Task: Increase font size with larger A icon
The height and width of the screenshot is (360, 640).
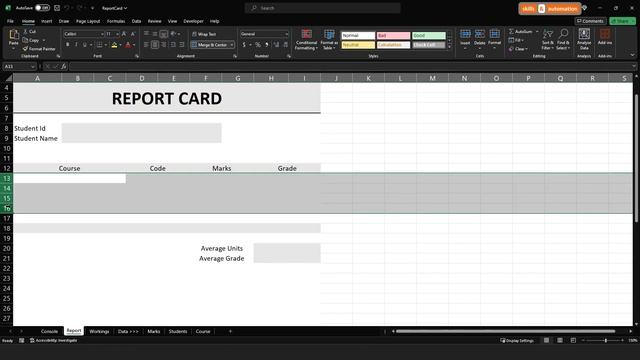Action: 124,34
